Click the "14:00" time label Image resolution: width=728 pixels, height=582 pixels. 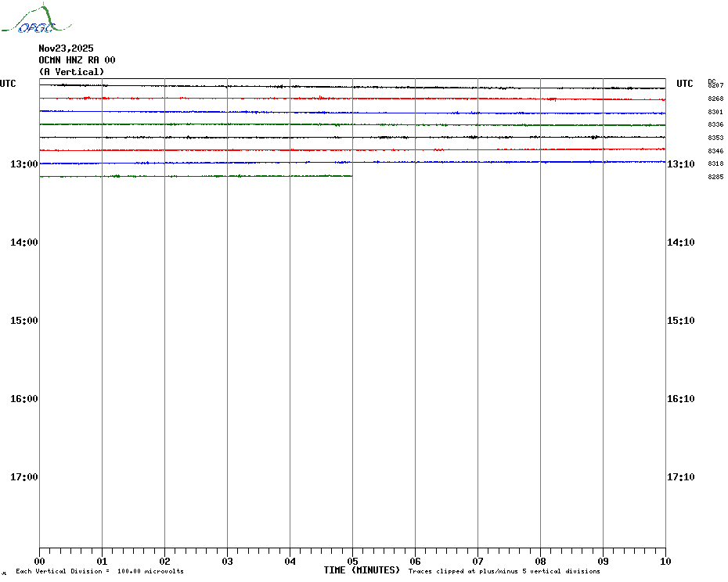click(x=24, y=242)
